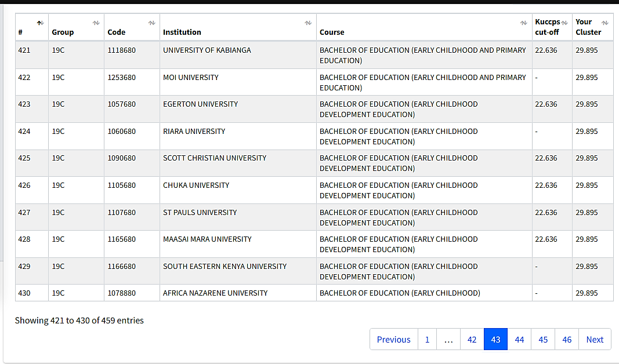619x364 pixels.
Task: Select the Maasai Mara University entry
Action: pyautogui.click(x=207, y=239)
